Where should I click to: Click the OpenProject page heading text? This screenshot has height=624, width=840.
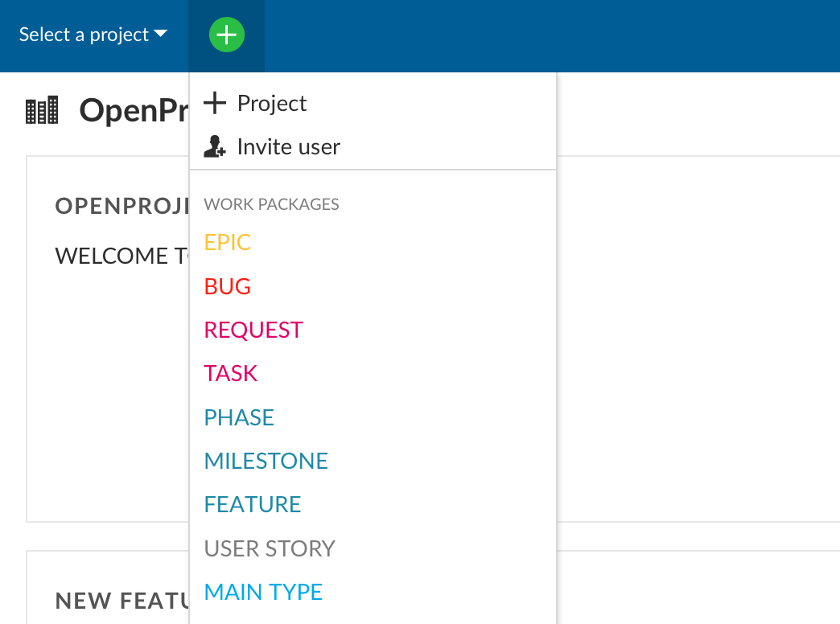click(134, 111)
